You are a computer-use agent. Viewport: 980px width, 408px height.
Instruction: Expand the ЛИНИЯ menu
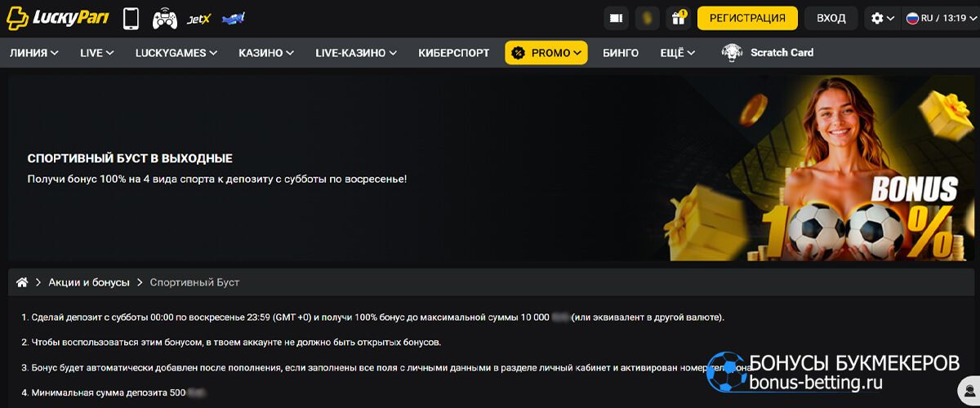33,53
